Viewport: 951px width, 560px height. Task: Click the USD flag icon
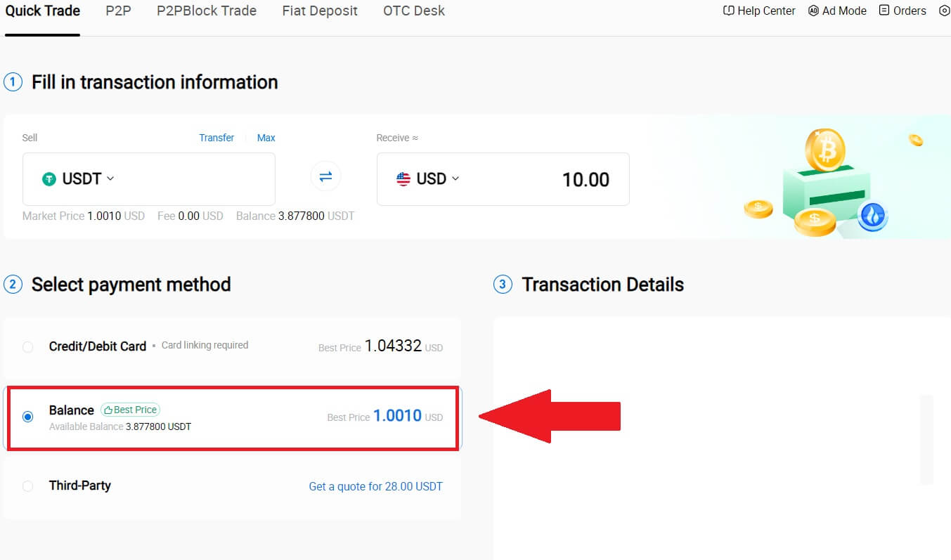(x=404, y=178)
